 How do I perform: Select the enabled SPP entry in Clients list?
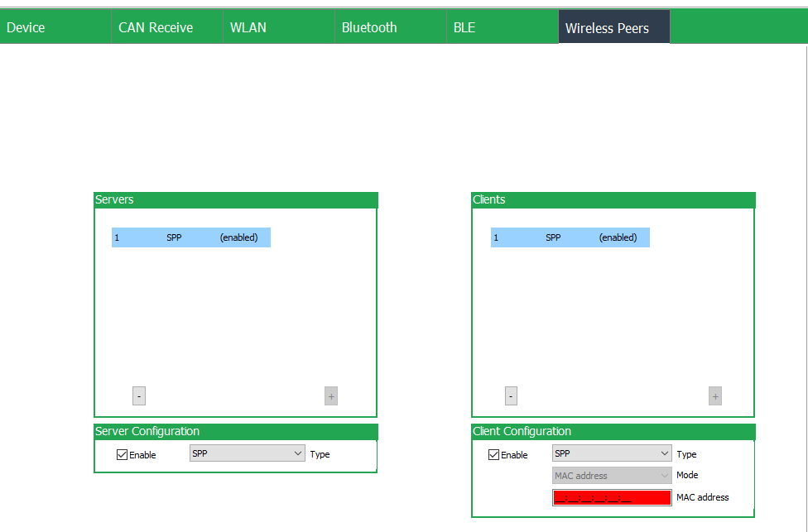coord(570,237)
